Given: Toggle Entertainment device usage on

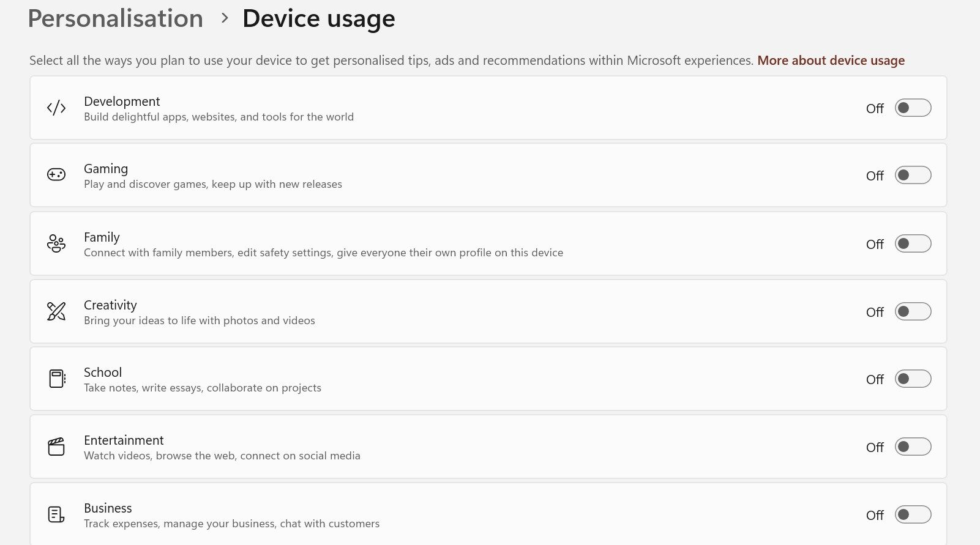Looking at the screenshot, I should (913, 447).
